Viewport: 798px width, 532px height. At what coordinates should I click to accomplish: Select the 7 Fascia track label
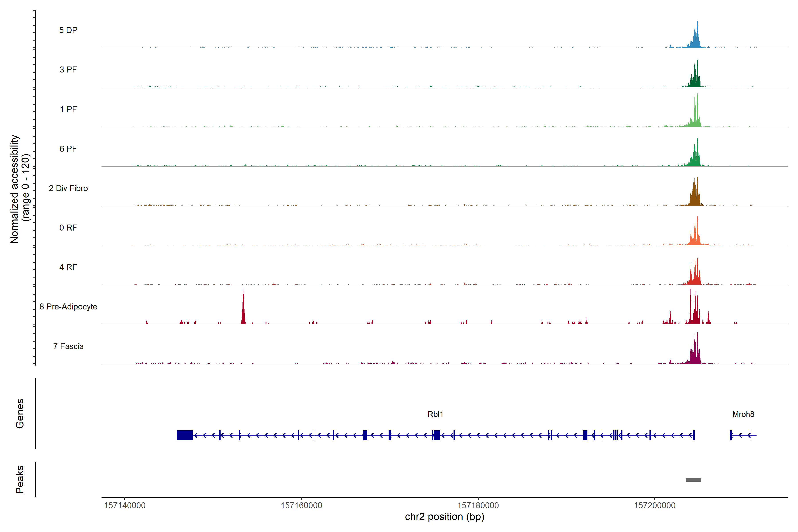tap(68, 346)
